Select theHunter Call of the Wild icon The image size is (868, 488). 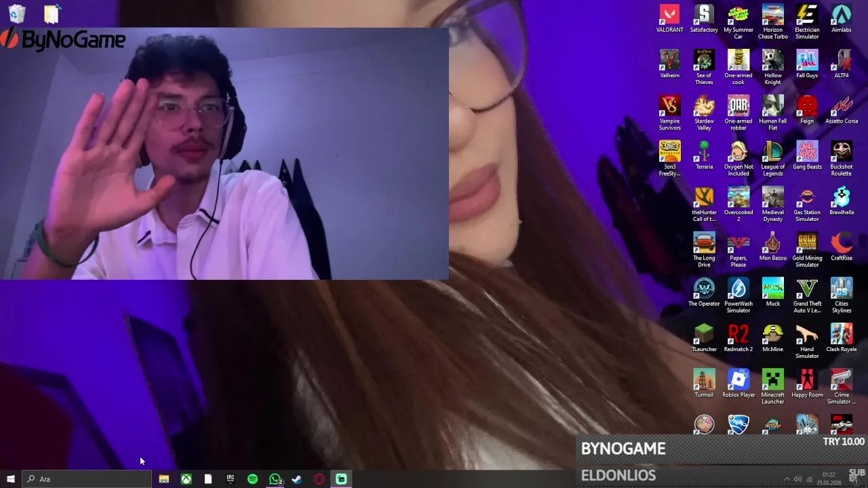pyautogui.click(x=704, y=203)
